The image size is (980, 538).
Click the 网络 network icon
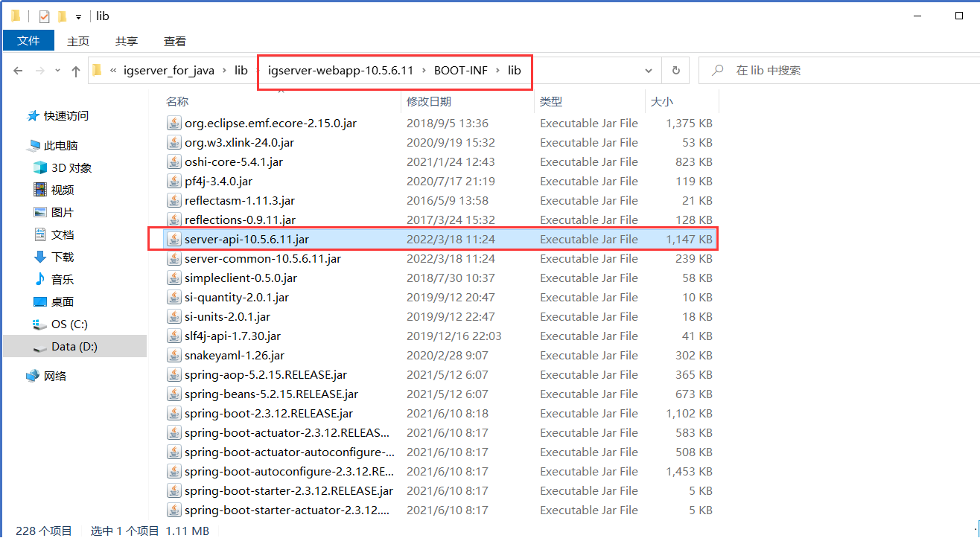[x=33, y=376]
